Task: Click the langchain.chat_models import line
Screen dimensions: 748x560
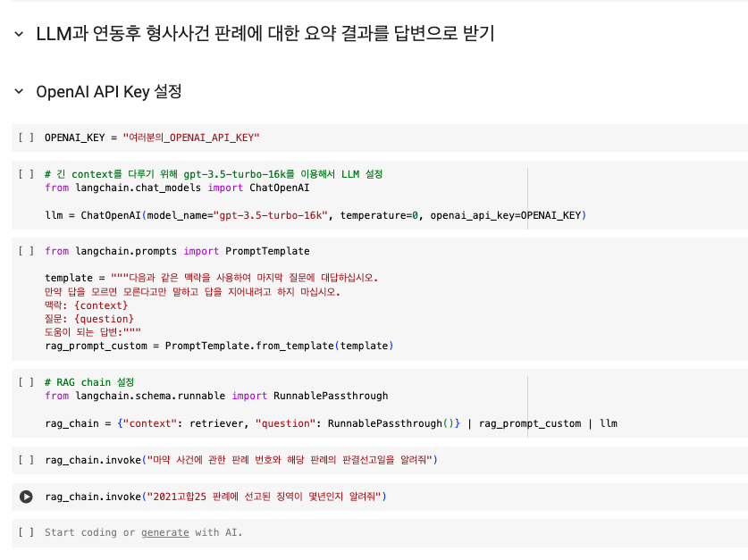Action: 177,188
